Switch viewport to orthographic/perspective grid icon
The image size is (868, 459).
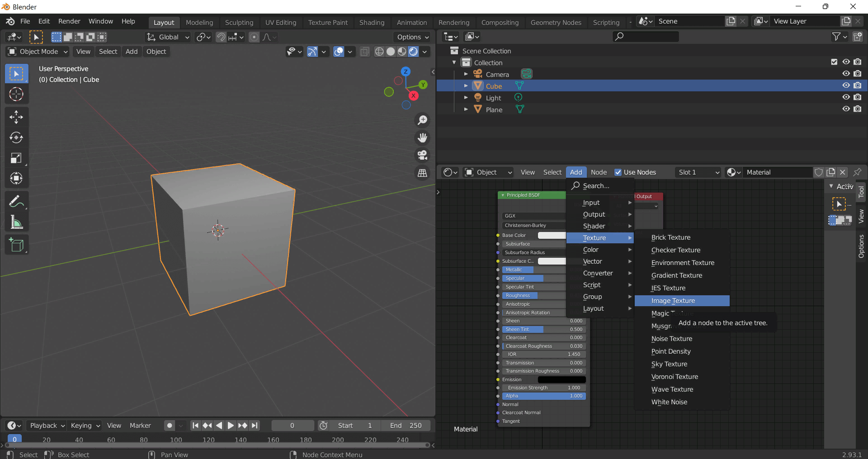(422, 173)
